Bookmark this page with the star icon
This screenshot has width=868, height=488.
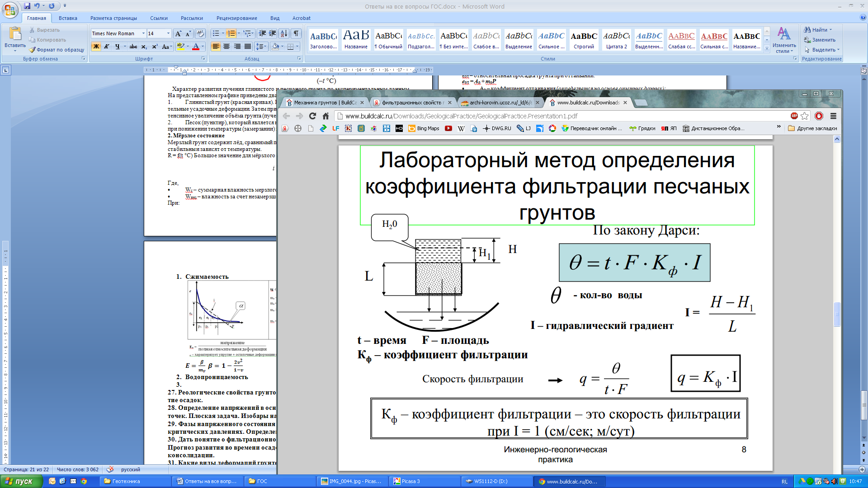tap(804, 116)
